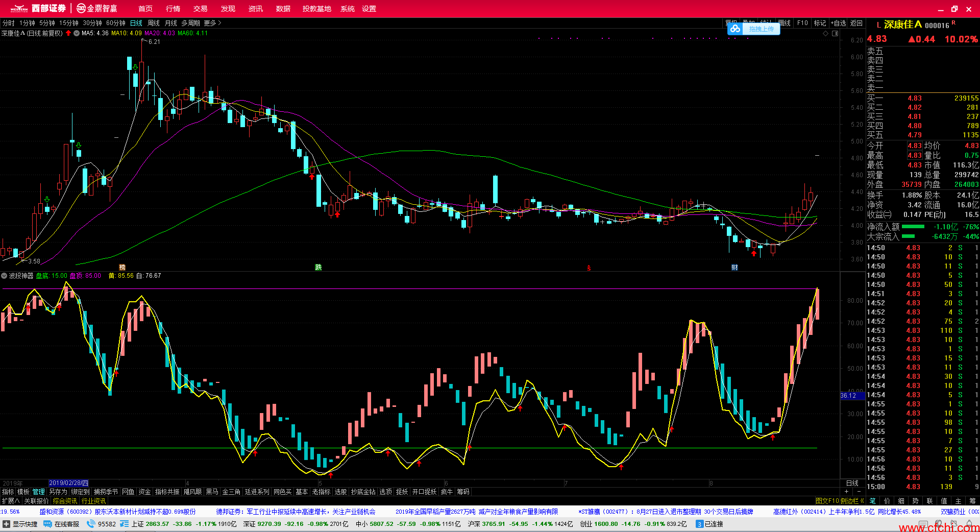Switch to the 周线 weekly chart tab

(154, 23)
